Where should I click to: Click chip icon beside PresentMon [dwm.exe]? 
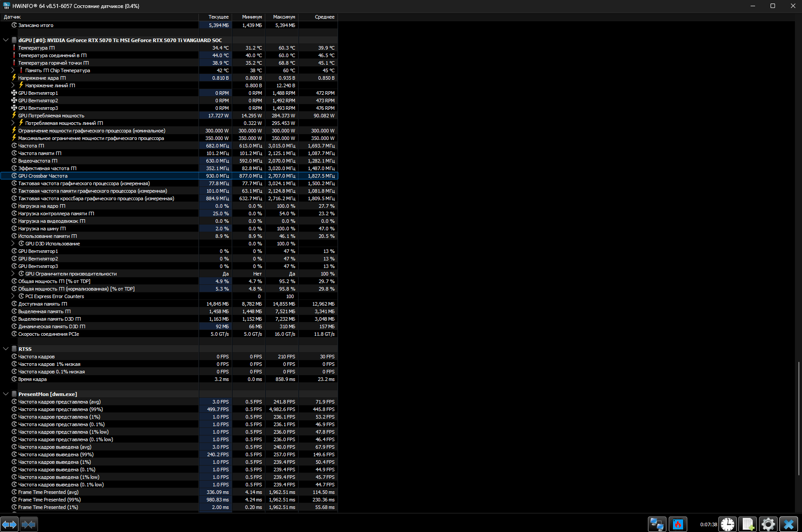[14, 394]
